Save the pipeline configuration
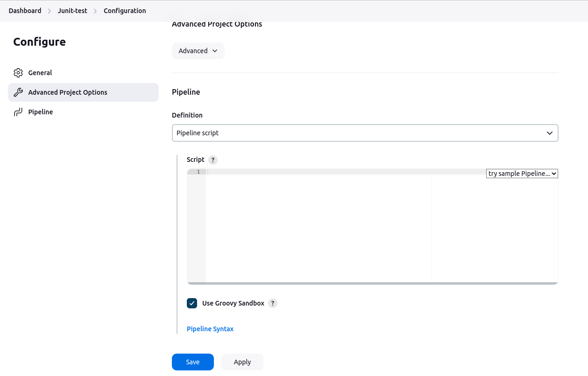588x376 pixels. [x=192, y=362]
